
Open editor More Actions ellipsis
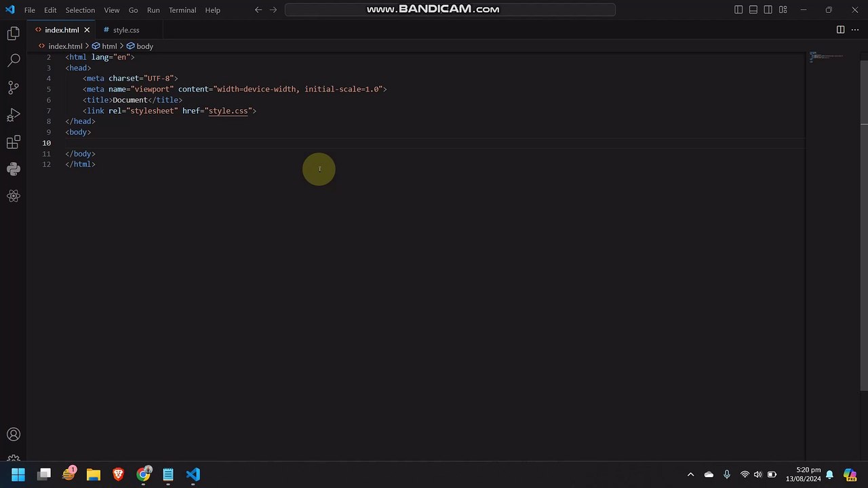[x=855, y=30]
